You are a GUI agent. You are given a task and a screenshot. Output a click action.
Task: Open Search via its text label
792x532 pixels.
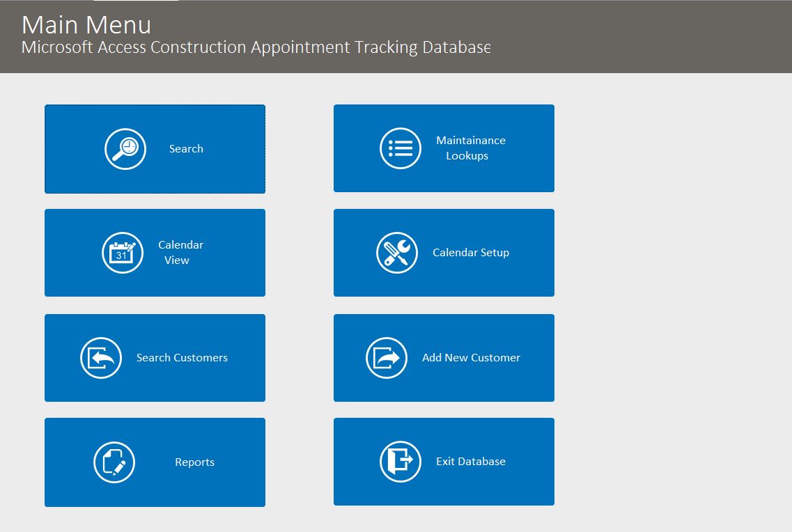point(187,149)
